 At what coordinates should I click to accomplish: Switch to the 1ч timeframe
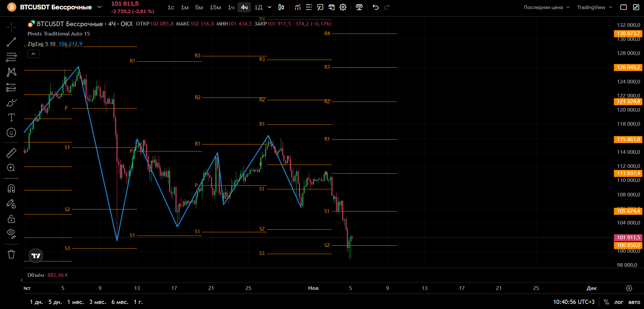coord(231,7)
